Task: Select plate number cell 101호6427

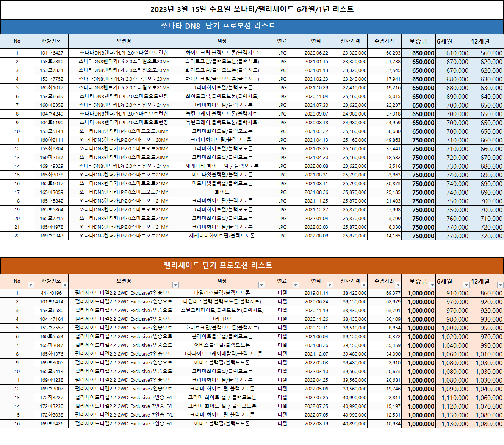Action: click(x=52, y=53)
